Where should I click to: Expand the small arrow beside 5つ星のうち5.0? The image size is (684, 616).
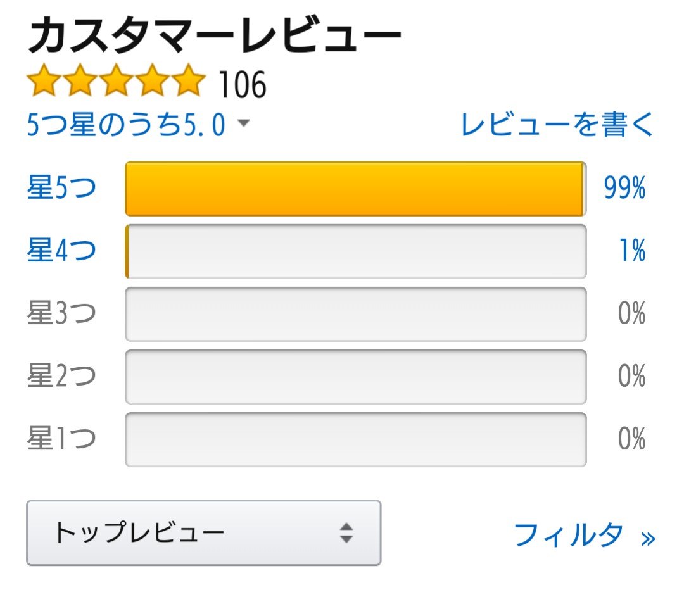point(243,123)
